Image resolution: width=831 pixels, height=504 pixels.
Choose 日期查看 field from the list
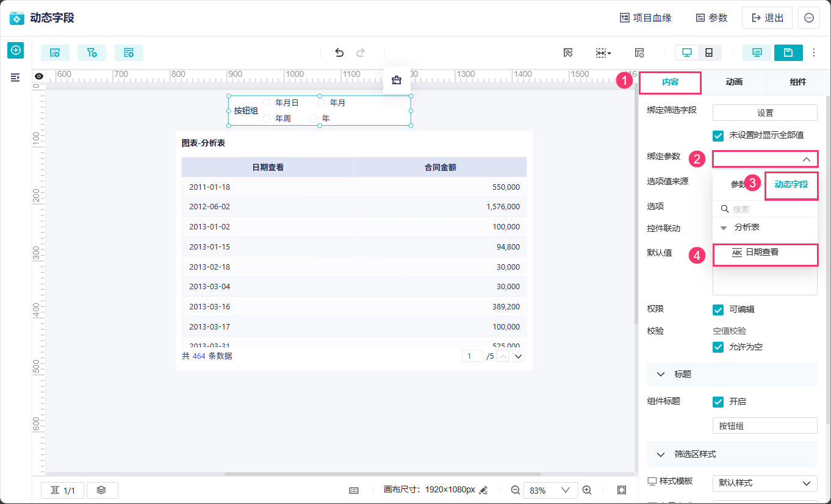[x=765, y=253]
